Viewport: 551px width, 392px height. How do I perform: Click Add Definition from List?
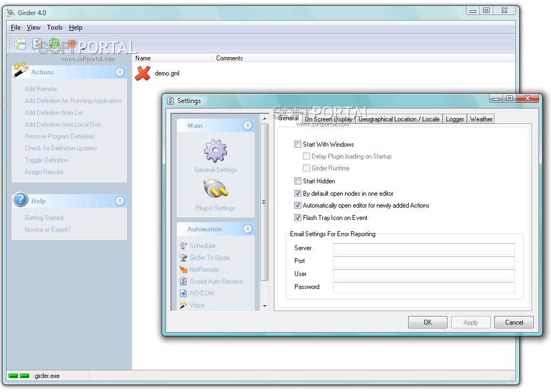coord(54,113)
